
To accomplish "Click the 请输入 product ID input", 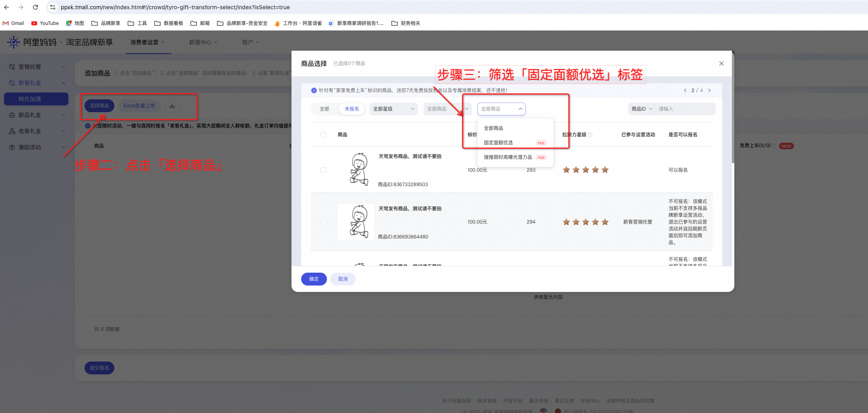I will click(x=685, y=109).
